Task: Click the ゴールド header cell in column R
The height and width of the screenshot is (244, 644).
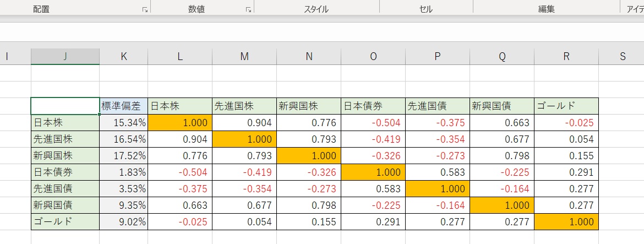Action: (566, 106)
